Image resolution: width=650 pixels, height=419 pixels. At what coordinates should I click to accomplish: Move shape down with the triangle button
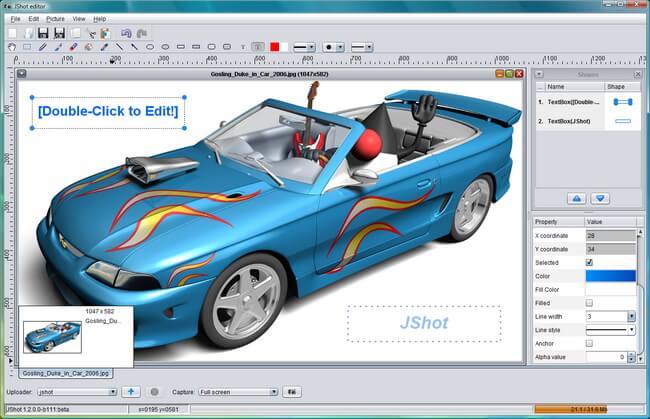(600, 199)
